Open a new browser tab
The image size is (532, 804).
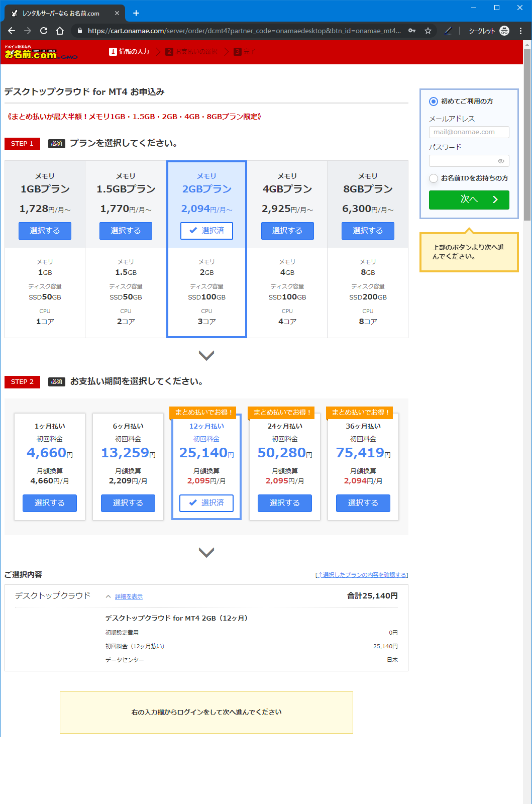point(136,13)
